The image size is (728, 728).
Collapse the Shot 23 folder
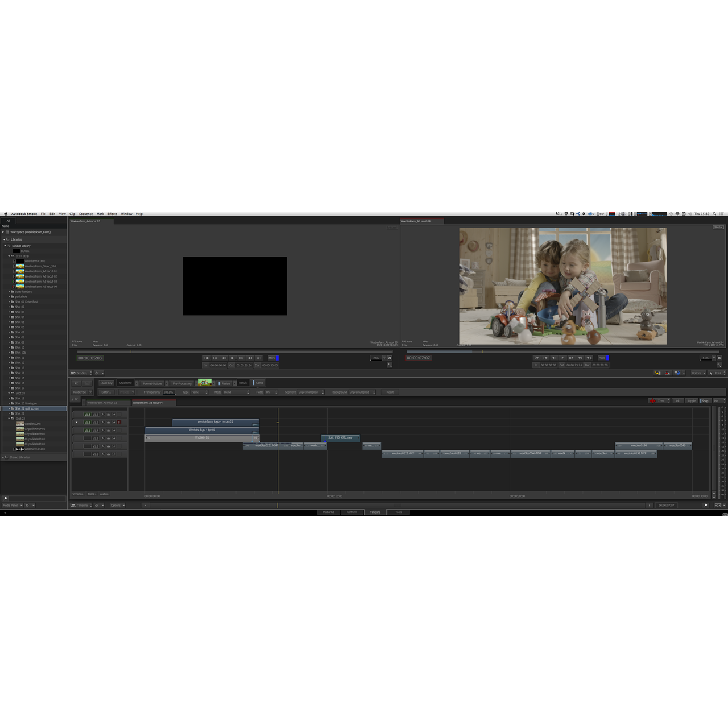(x=9, y=419)
